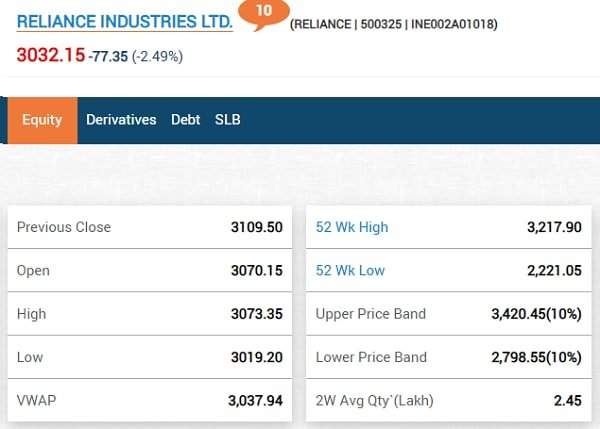Select the Equity tab
Screen dimensions: 600x429
click(42, 120)
